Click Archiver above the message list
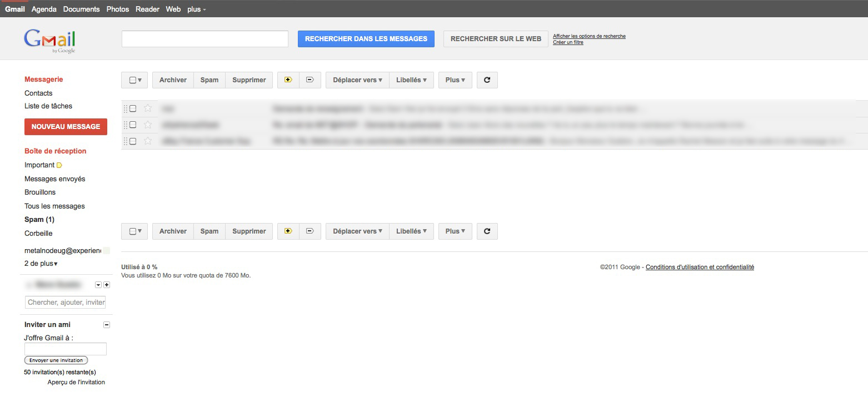 pos(173,80)
